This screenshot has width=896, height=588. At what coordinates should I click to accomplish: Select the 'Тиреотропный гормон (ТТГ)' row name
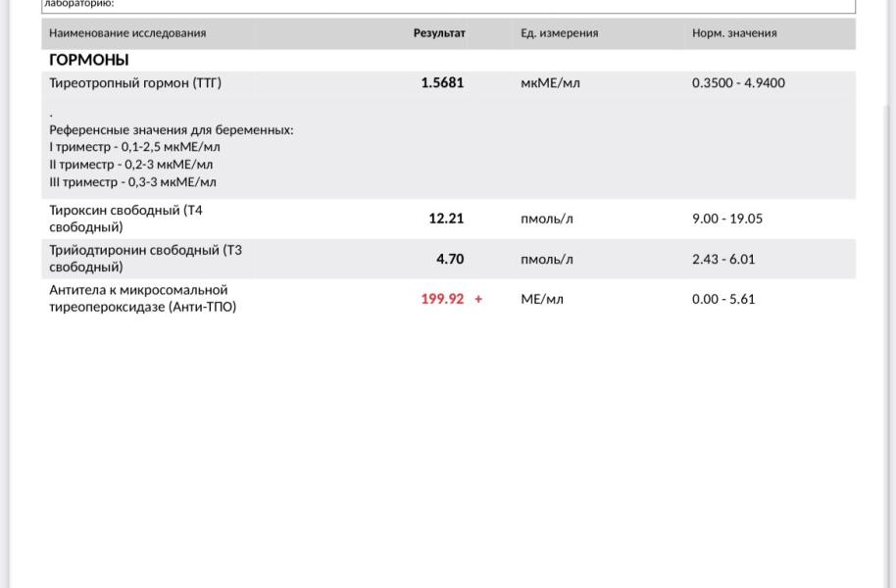click(x=135, y=83)
